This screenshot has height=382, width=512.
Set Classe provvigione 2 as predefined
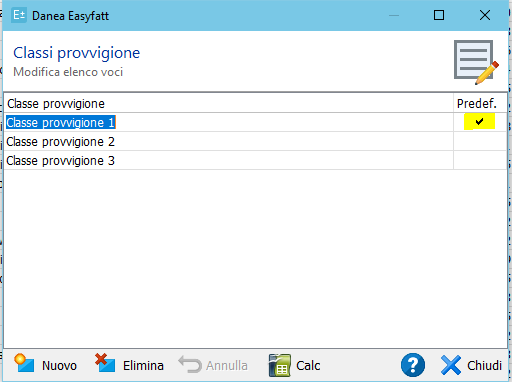(x=480, y=141)
